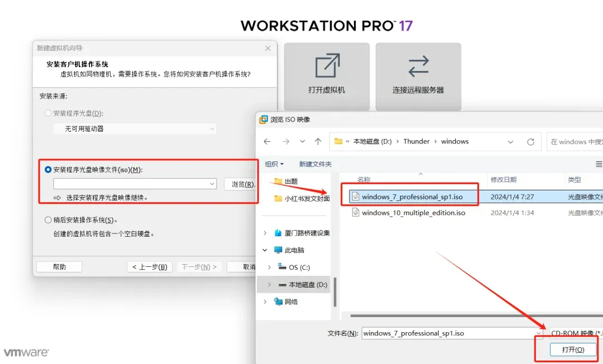Navigate up one folder level
Screen dimensions: 603x364
[318, 141]
